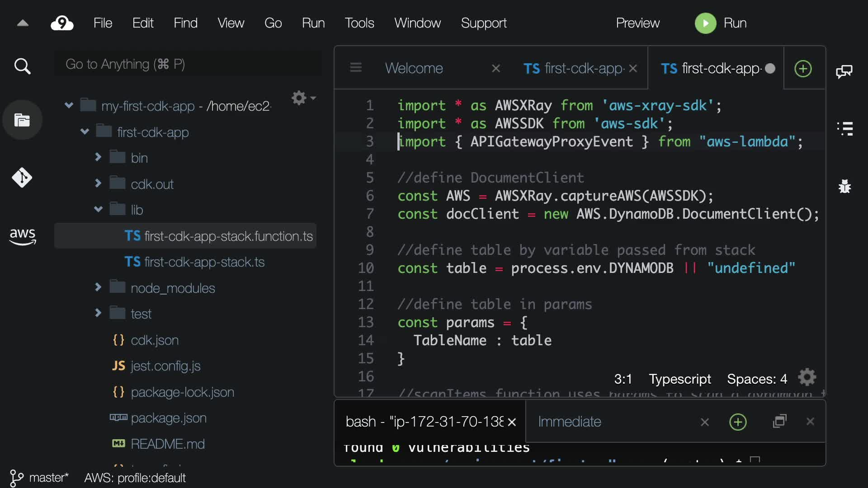Viewport: 868px width, 488px height.
Task: Open the Debugger bug icon
Action: click(844, 186)
